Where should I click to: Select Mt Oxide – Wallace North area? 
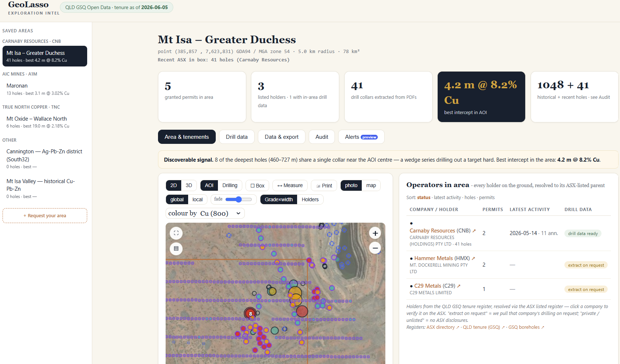click(x=45, y=122)
